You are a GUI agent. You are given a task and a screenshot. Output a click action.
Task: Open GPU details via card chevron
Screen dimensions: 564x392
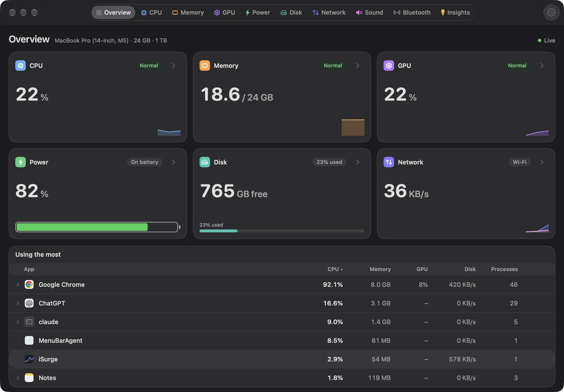(542, 65)
